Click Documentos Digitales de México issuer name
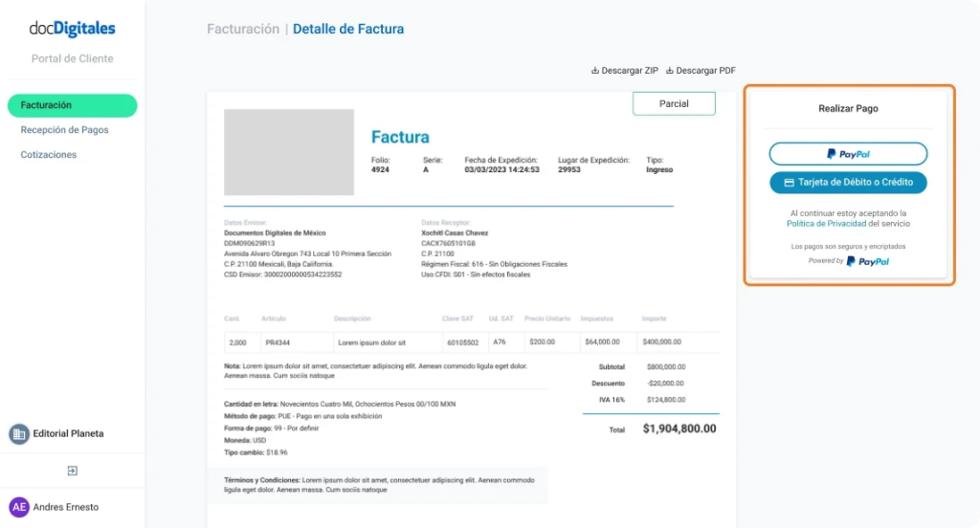This screenshot has width=980, height=528. 275,233
